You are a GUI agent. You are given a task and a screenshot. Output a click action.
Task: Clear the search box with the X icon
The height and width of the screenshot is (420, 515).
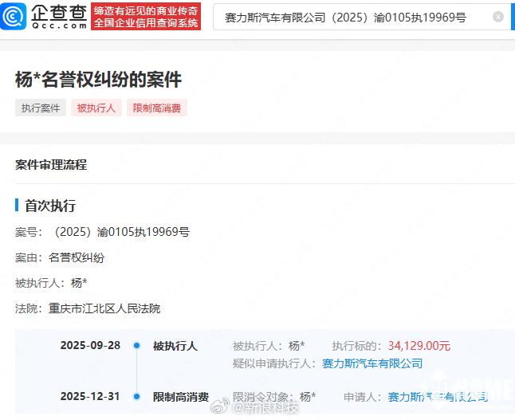(x=498, y=17)
